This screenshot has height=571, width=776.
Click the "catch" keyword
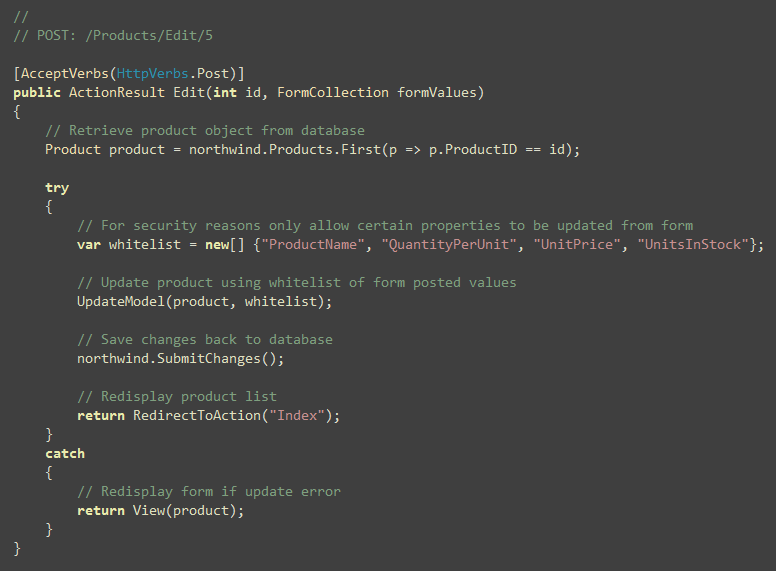[x=65, y=454]
